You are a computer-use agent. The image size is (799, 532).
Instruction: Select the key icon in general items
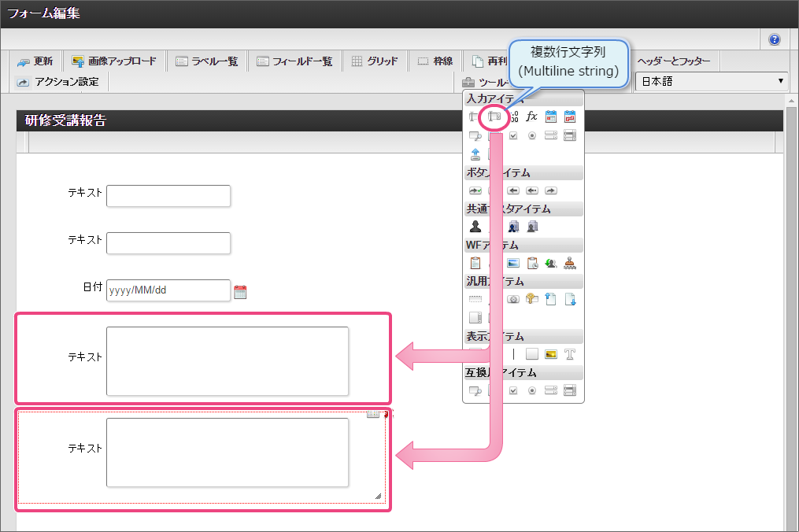point(532,299)
